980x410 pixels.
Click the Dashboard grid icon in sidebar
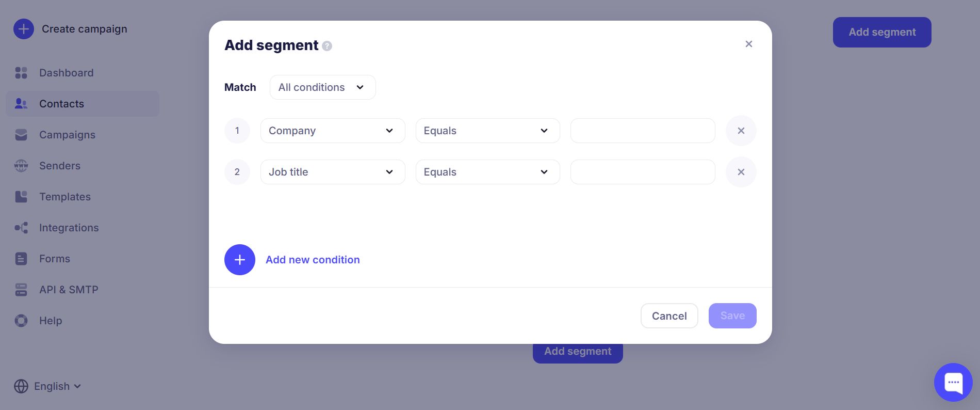pos(21,73)
